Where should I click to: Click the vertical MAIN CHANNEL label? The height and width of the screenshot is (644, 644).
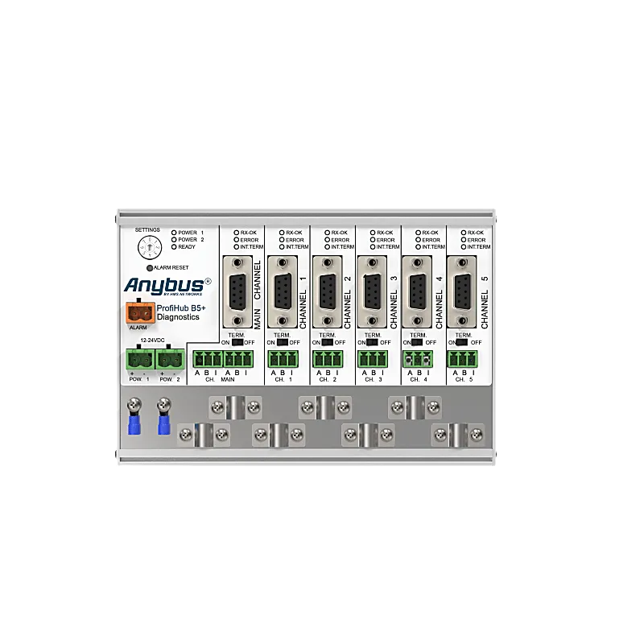258,295
